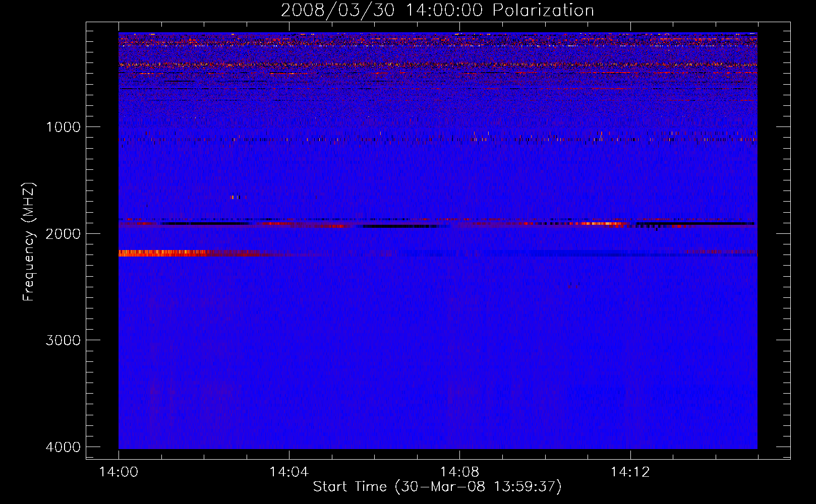Click the 14:04 time tick label
Viewport: 816px width, 504px height.
(289, 472)
